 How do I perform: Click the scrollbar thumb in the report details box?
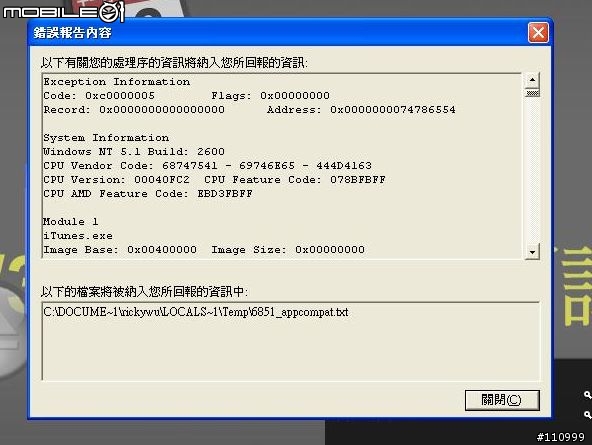click(x=532, y=92)
